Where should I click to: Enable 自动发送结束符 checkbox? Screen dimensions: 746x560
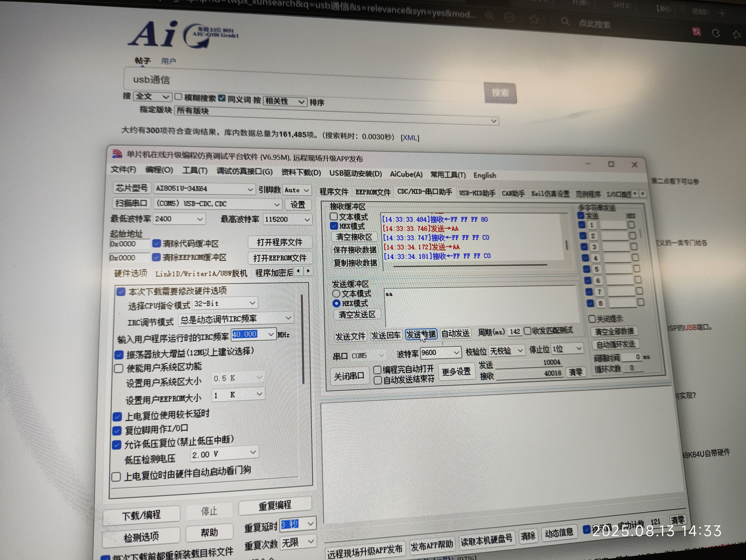coord(378,380)
